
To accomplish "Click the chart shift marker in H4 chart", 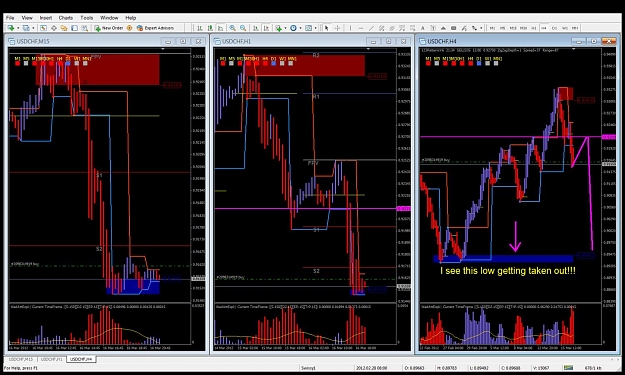I will [x=574, y=49].
